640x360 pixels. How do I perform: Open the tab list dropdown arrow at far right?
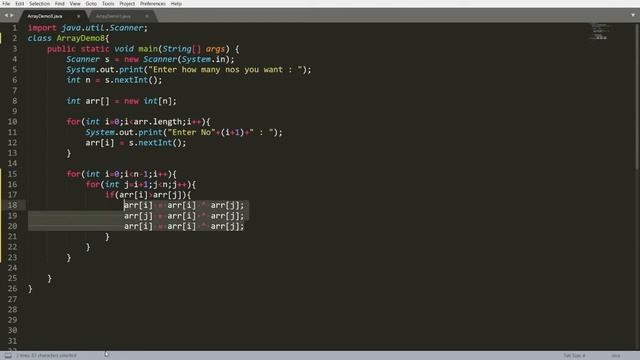(633, 15)
